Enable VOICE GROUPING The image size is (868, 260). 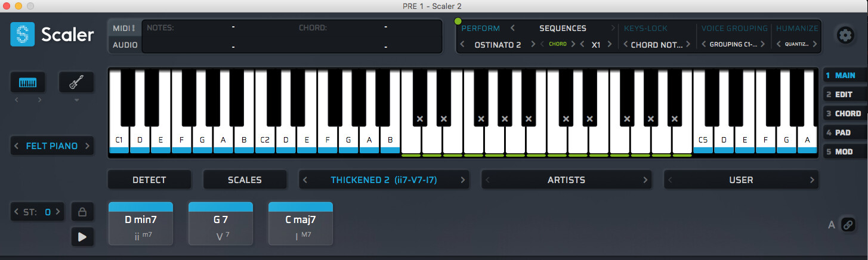tap(734, 28)
